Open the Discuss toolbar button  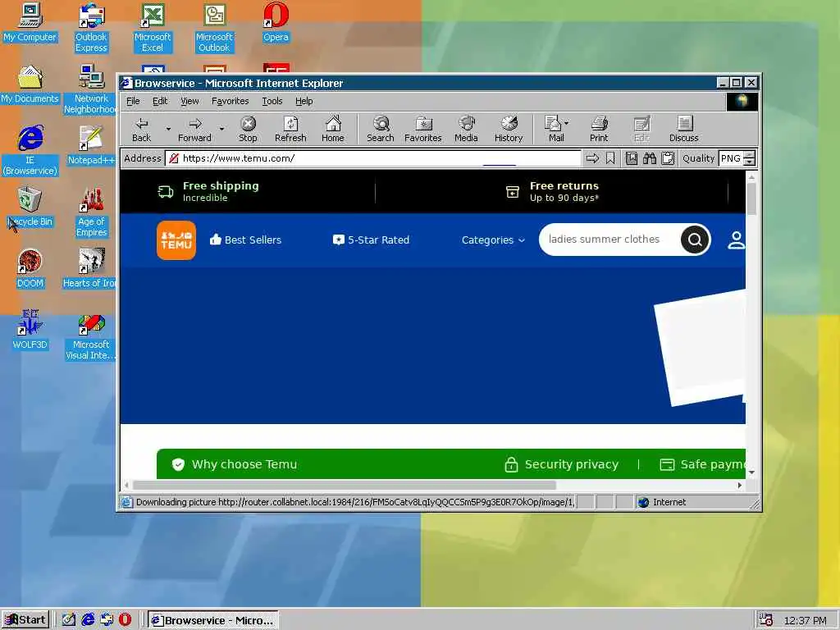click(x=683, y=129)
